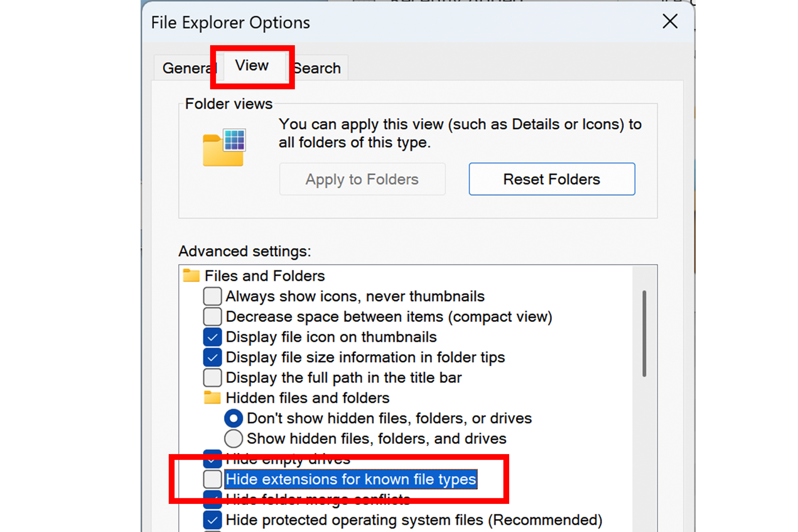The width and height of the screenshot is (798, 532).
Task: Click the folder views grid icon
Action: (223, 147)
